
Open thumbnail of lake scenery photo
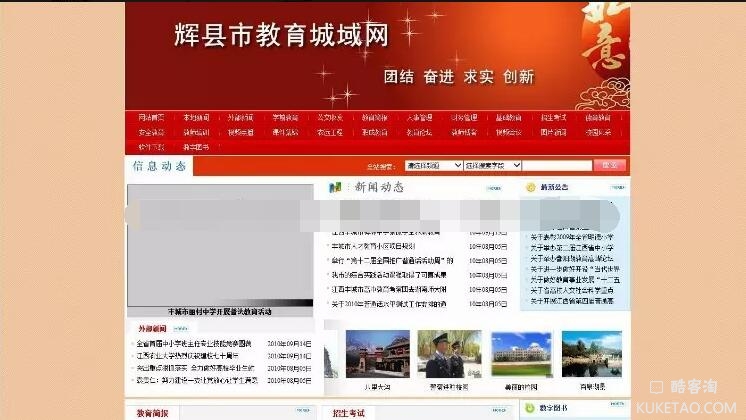coord(591,353)
